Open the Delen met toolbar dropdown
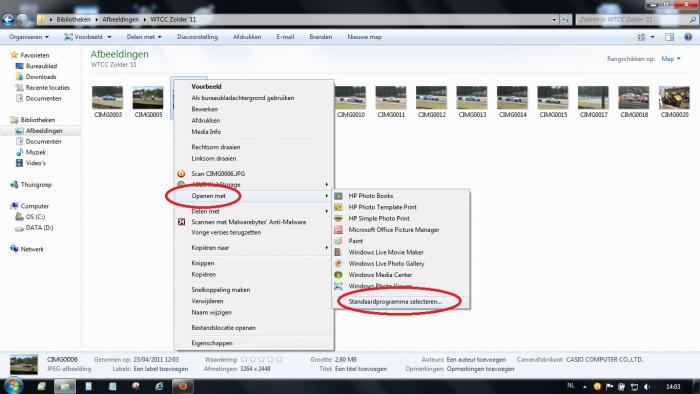The width and height of the screenshot is (700, 394). 144,37
